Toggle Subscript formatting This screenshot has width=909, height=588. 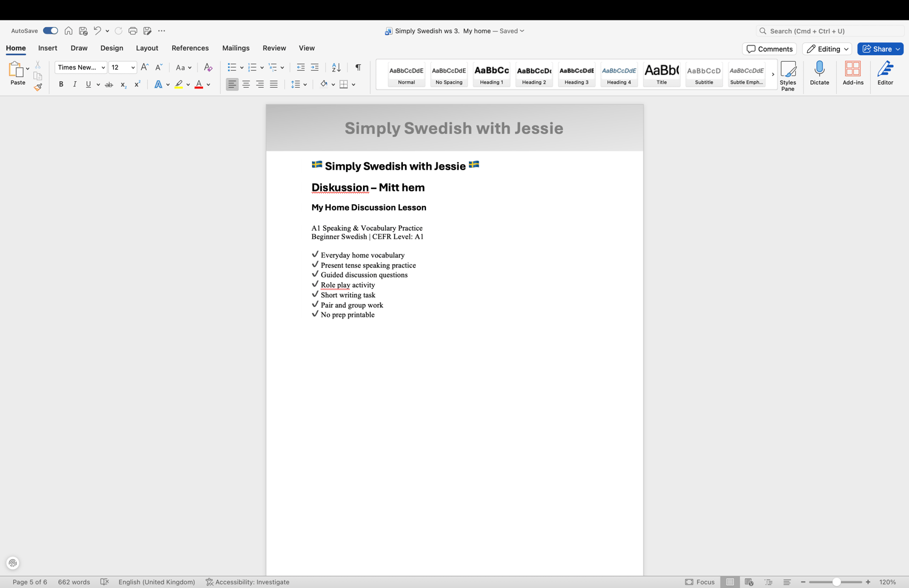[123, 85]
